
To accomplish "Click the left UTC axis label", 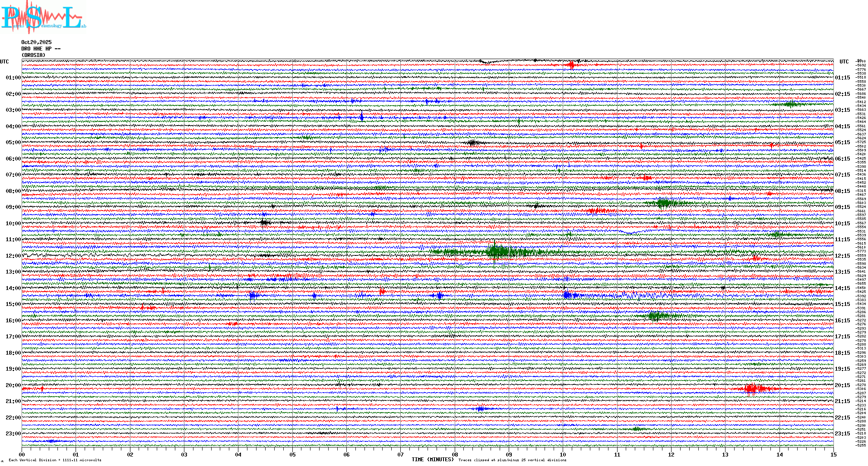I will [4, 62].
